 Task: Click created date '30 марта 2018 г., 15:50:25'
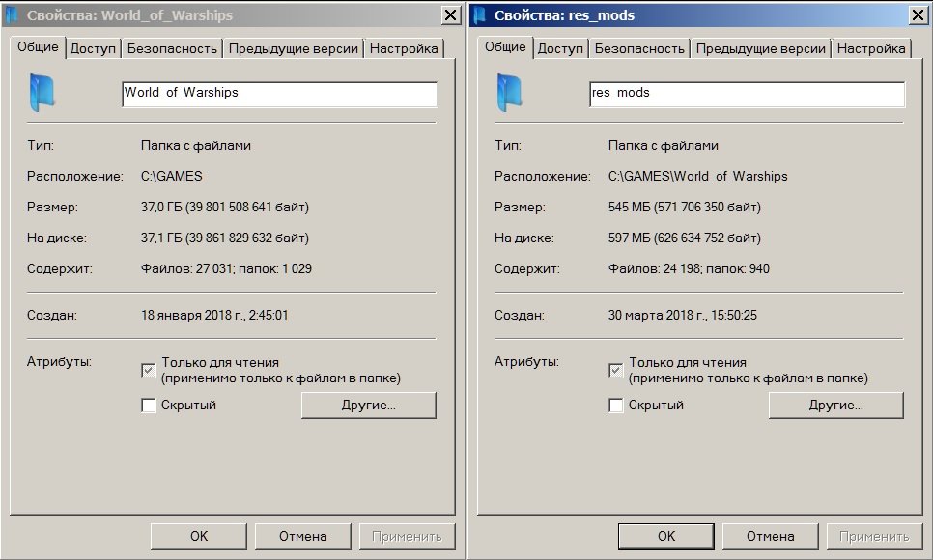point(683,316)
